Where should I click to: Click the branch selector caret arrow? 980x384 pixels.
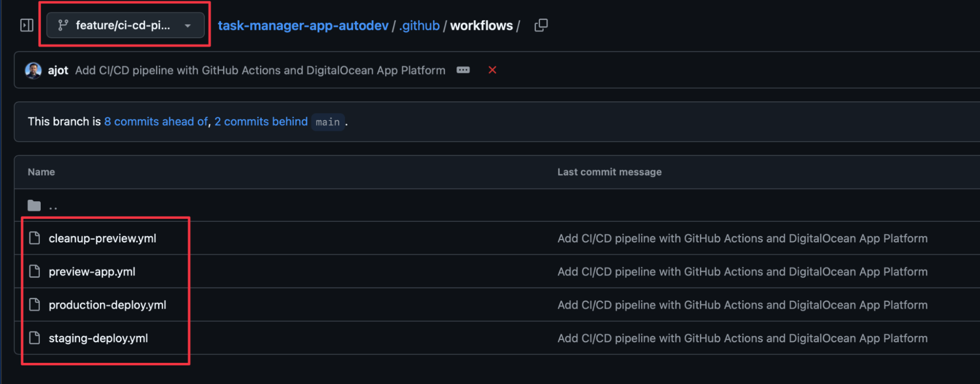pyautogui.click(x=187, y=26)
